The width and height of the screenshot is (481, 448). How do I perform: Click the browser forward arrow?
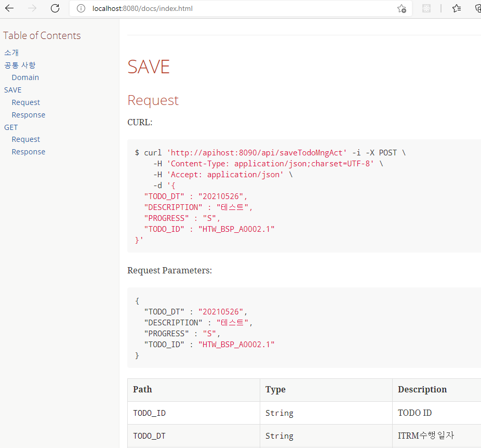tap(32, 8)
